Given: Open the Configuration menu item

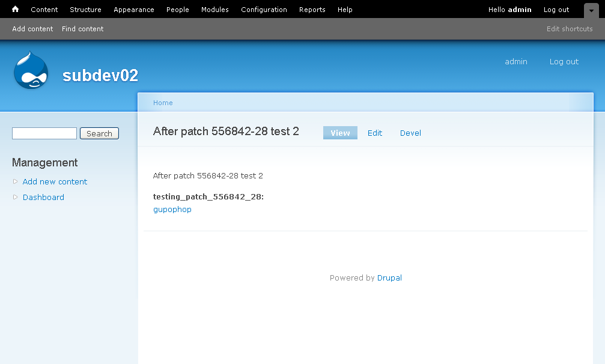Looking at the screenshot, I should click(264, 10).
